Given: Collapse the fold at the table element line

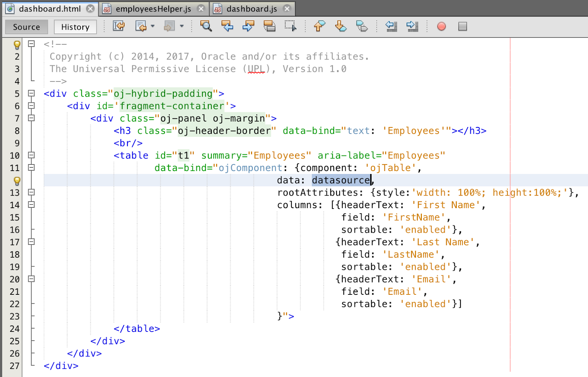Looking at the screenshot, I should pos(31,155).
